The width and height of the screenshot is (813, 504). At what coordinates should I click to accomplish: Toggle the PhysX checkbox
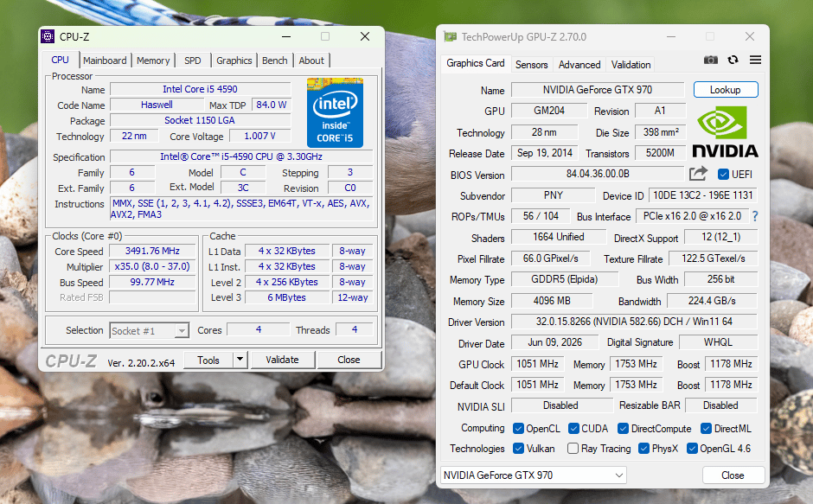coord(644,448)
